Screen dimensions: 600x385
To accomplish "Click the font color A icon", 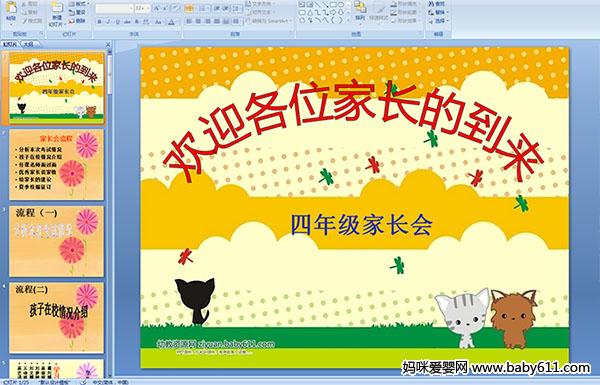I will tap(172, 22).
